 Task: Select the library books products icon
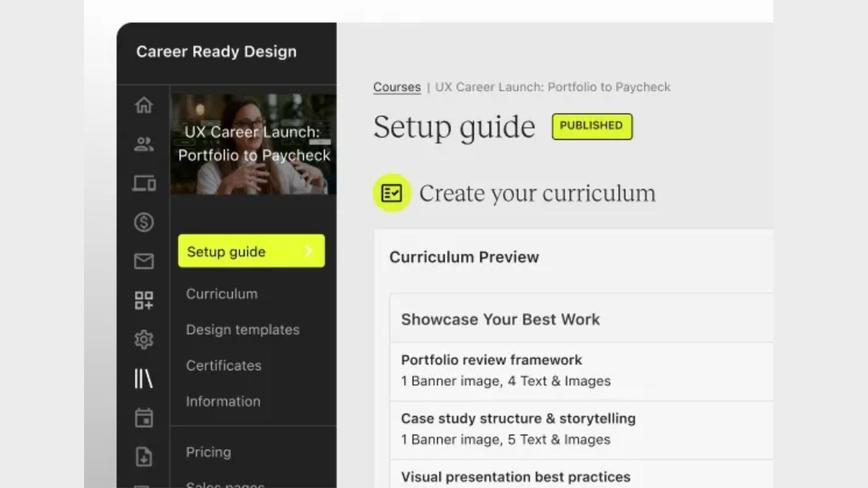144,379
